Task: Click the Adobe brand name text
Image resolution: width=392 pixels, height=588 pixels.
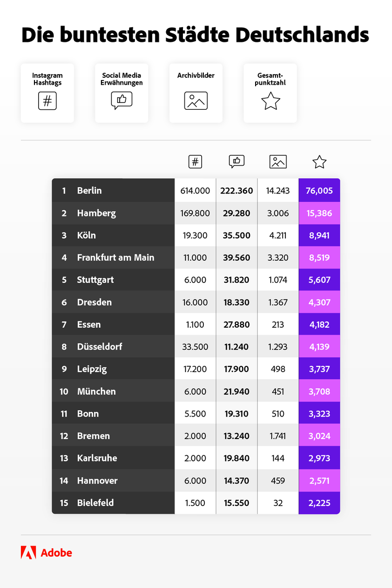Action: pos(56,552)
